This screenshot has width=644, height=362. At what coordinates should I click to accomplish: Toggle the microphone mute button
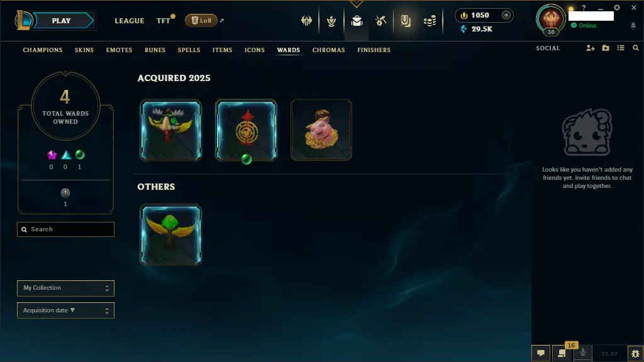coord(582,353)
